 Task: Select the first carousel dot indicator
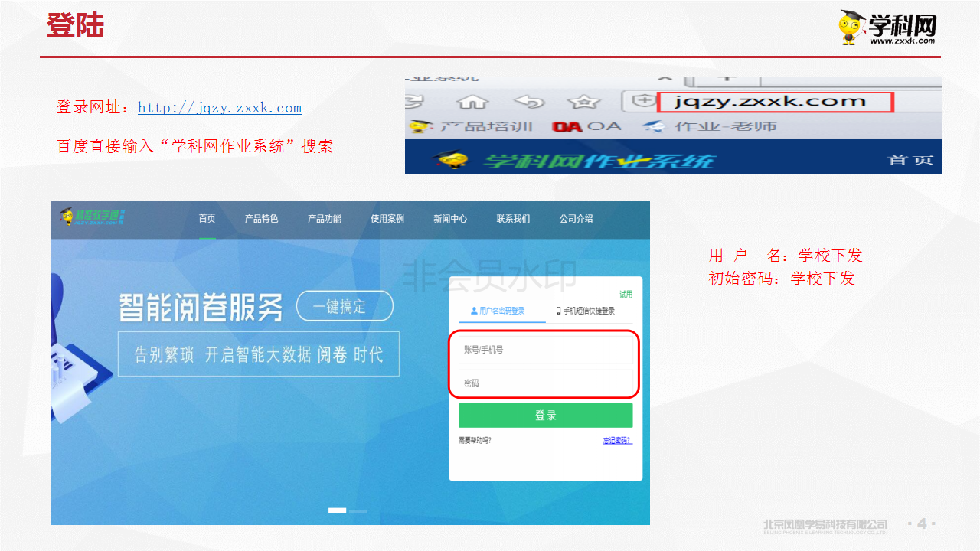(x=337, y=510)
